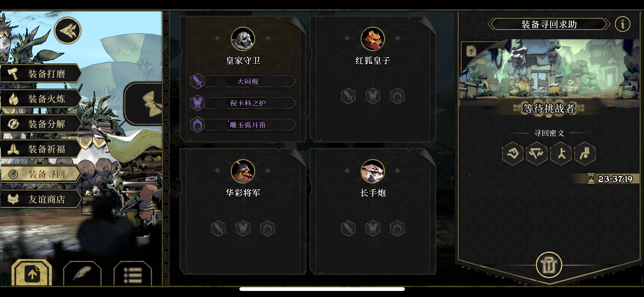Click the trash can delete button
Viewport: 644px width, 297px height.
click(549, 265)
